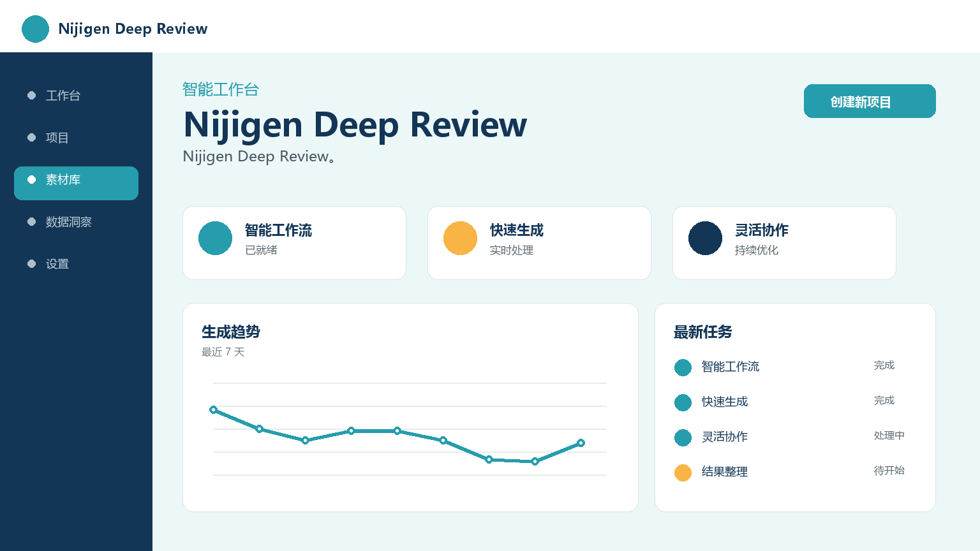Click the 待开始 status label
The height and width of the screenshot is (551, 980).
point(889,471)
